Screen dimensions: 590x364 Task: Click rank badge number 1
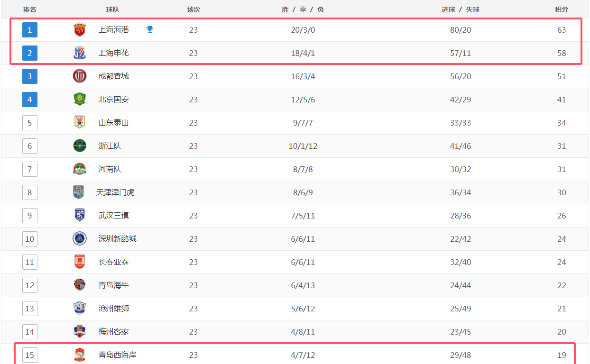[30, 30]
